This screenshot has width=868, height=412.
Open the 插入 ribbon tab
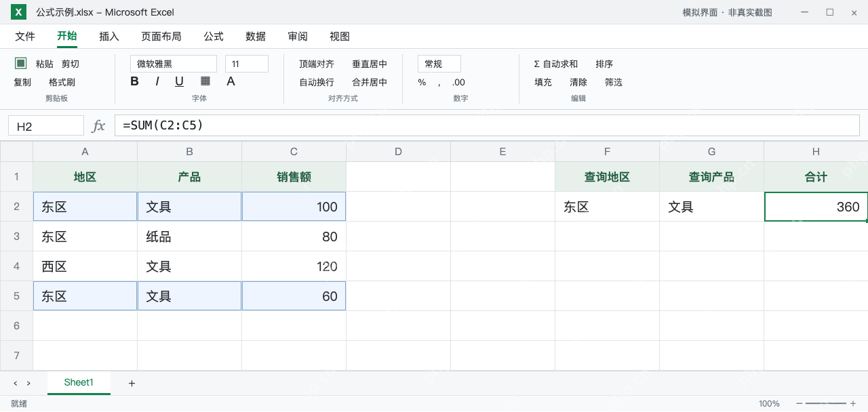pos(109,37)
